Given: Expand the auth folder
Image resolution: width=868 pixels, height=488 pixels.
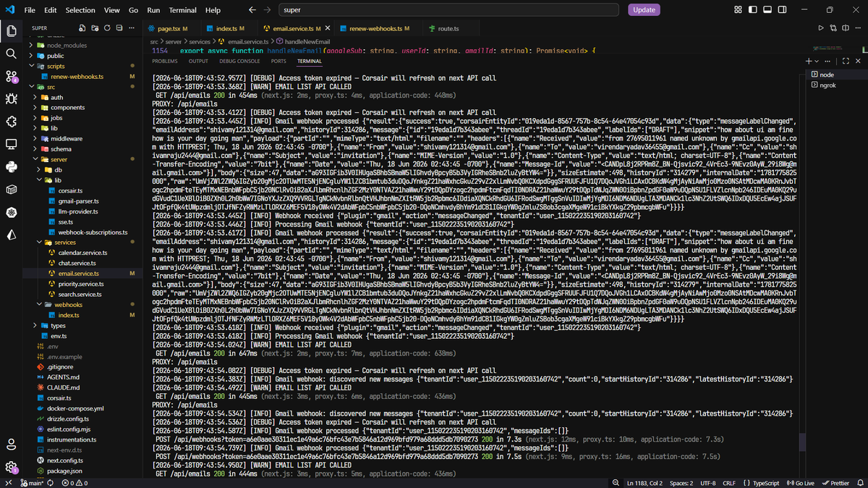Looking at the screenshot, I should [x=56, y=97].
